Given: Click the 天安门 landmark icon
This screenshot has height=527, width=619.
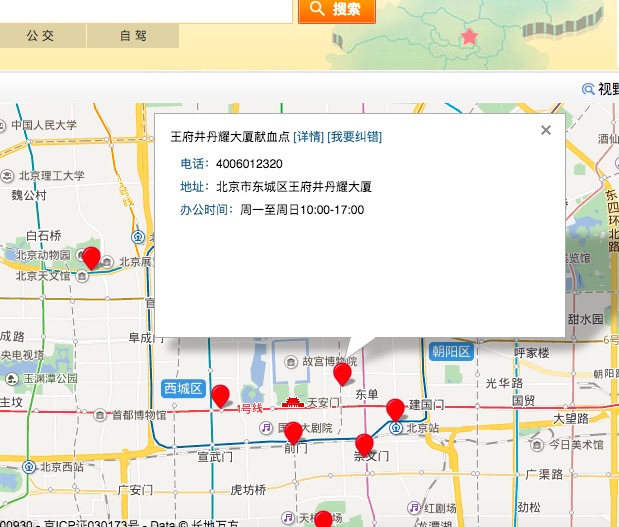Looking at the screenshot, I should tap(292, 403).
